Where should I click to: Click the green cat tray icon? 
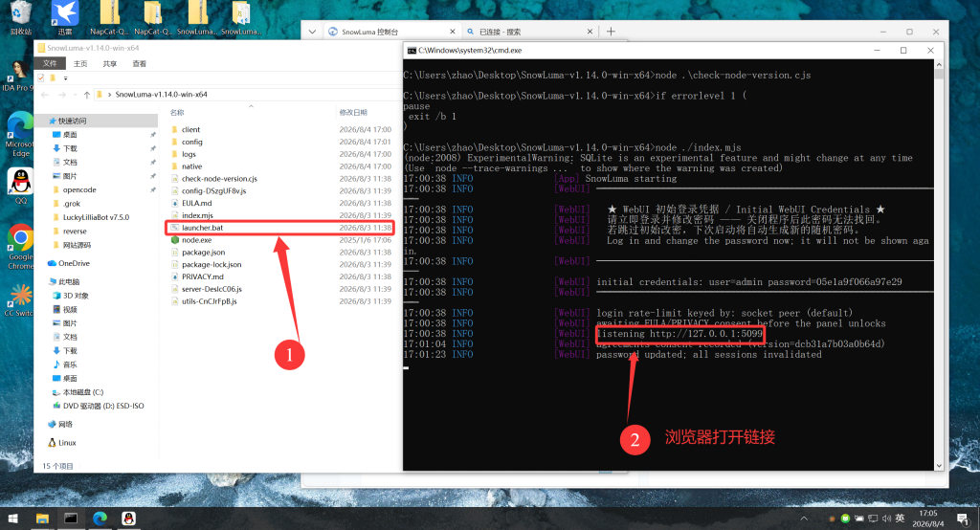tap(846, 519)
